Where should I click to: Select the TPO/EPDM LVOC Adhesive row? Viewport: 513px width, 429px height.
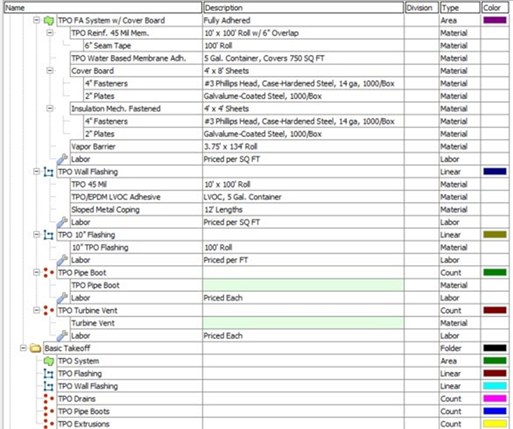coord(289,197)
